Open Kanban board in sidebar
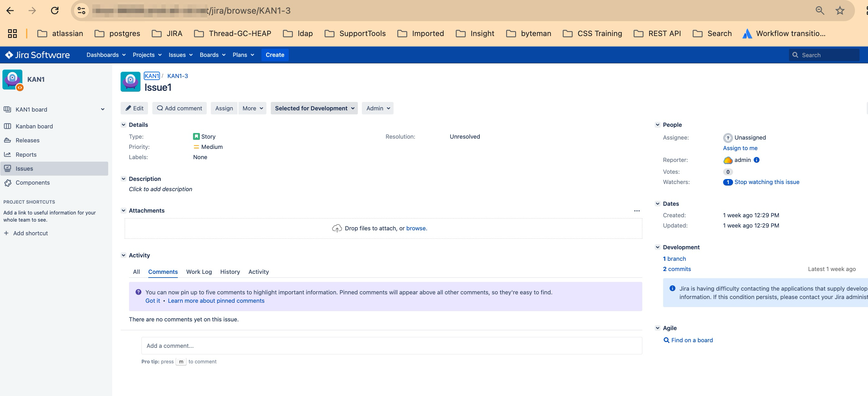 [x=54, y=126]
